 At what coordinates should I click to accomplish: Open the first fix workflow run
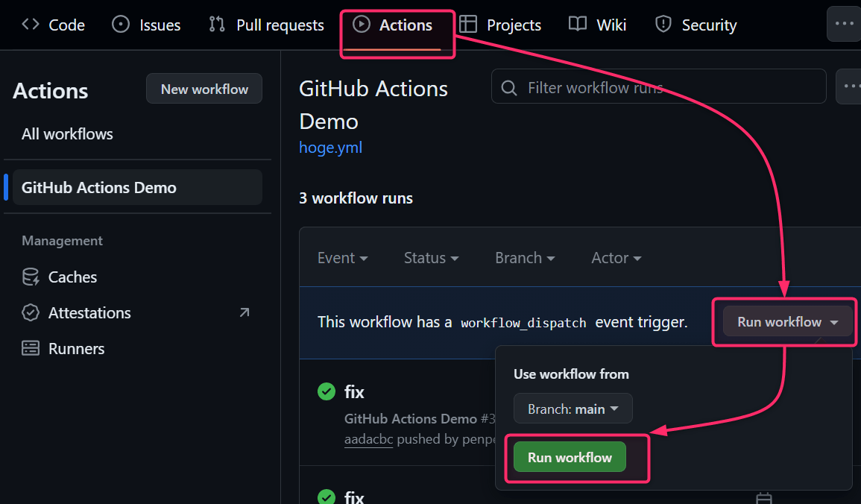[x=354, y=392]
